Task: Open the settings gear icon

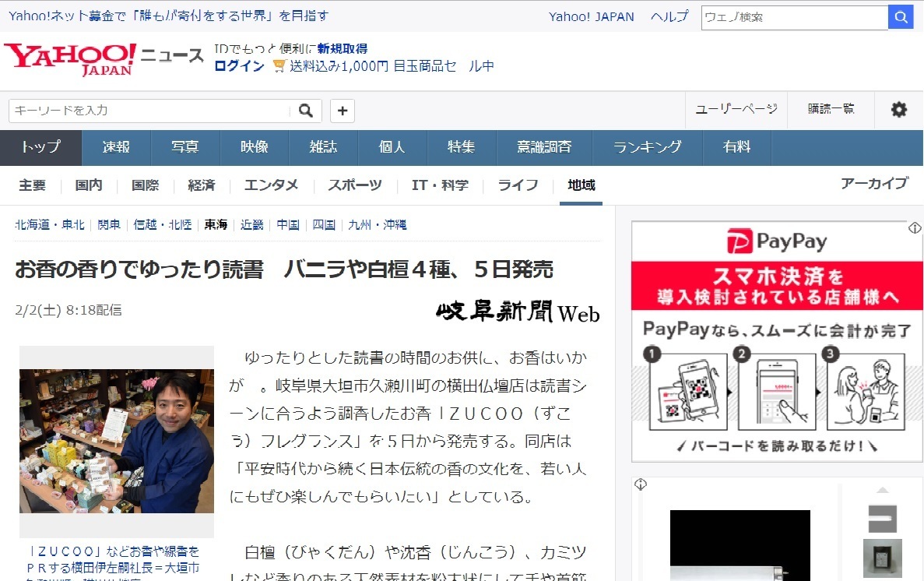Action: [898, 110]
